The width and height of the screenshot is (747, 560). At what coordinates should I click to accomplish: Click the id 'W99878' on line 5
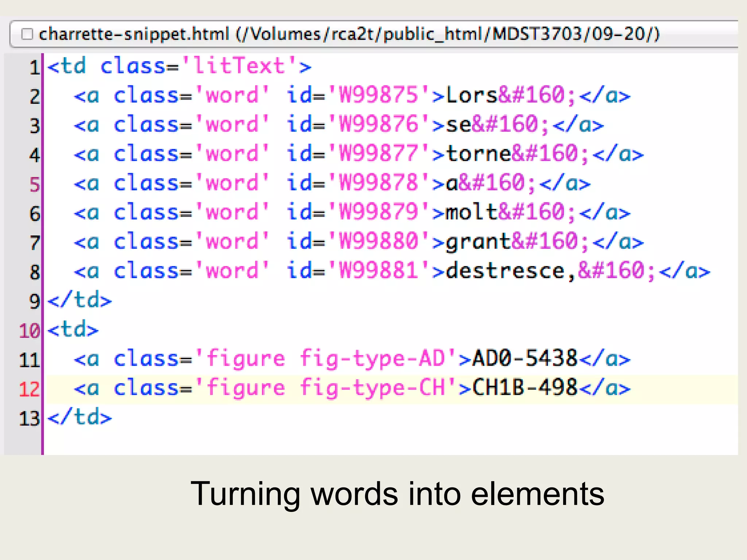coord(378,183)
